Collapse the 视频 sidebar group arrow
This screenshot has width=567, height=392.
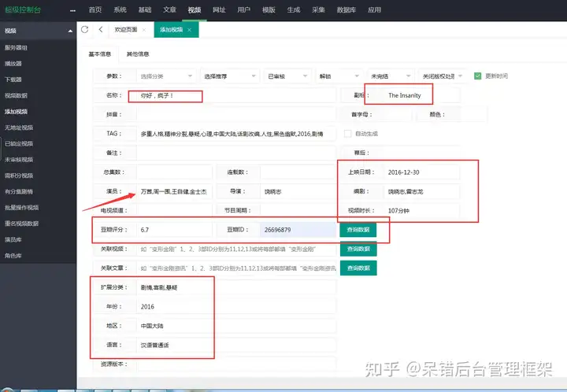70,31
